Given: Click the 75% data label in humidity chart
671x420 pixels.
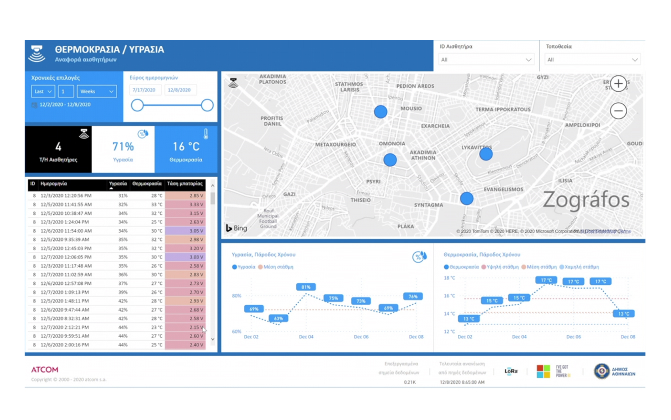Looking at the screenshot, I should (333, 298).
